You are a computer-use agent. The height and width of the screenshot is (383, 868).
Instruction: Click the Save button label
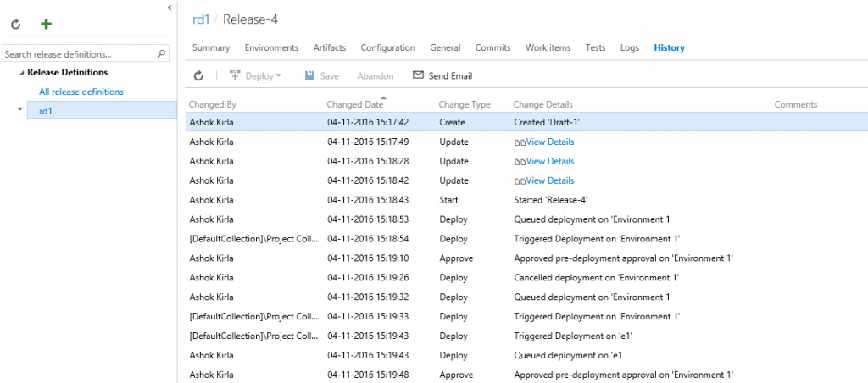pyautogui.click(x=330, y=75)
